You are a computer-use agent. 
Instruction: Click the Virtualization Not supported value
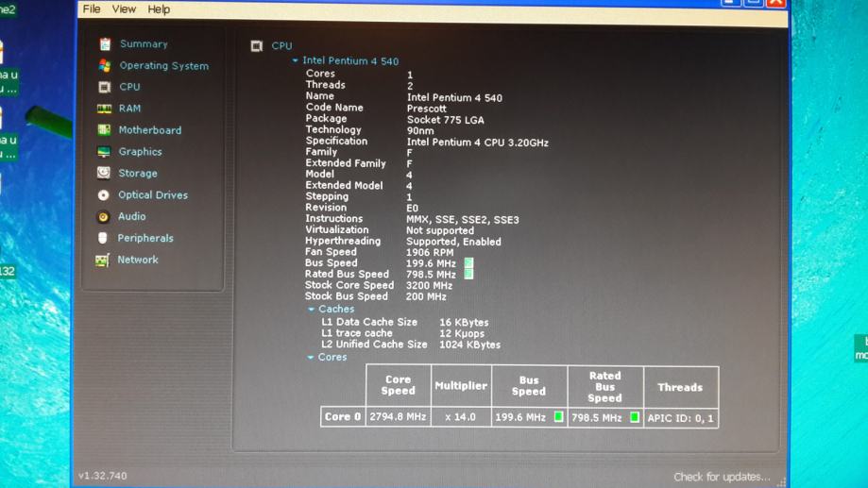(439, 230)
